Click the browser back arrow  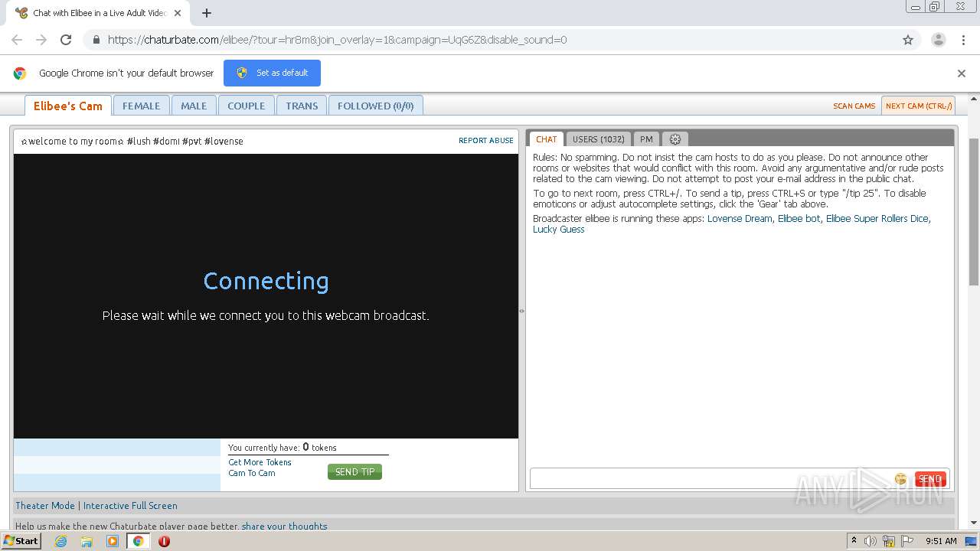pos(17,40)
